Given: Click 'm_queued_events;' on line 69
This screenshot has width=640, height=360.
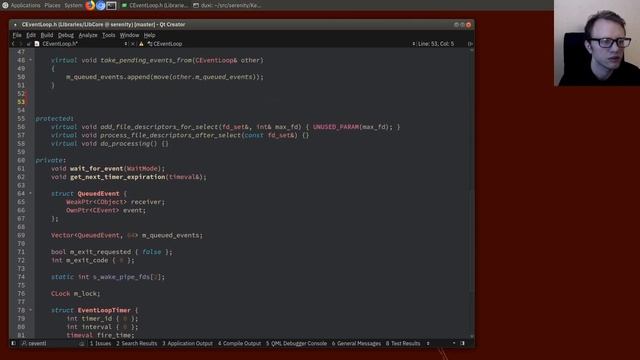Looking at the screenshot, I should (172, 235).
